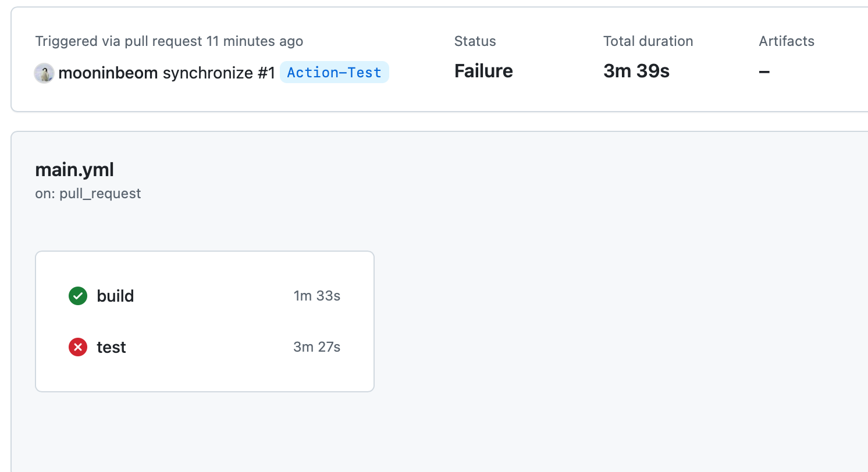Click the main.yml workflow title
Viewport: 868px width, 472px height.
pyautogui.click(x=74, y=170)
